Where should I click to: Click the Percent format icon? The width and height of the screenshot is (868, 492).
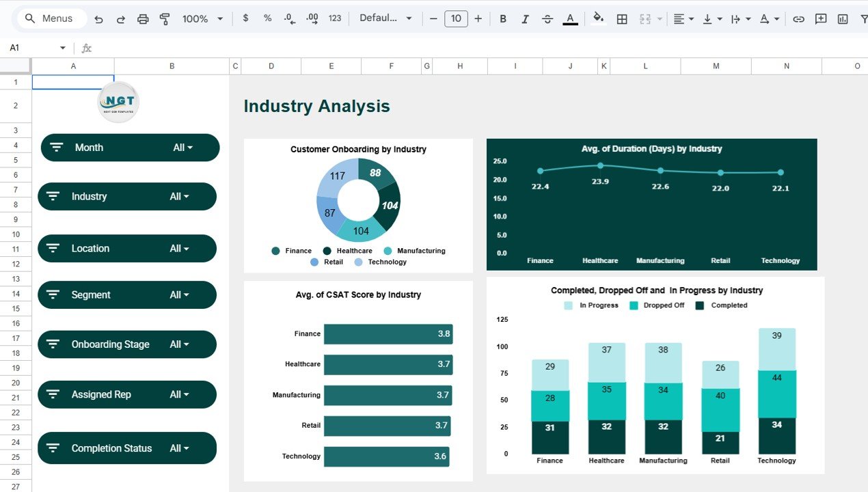pos(267,18)
